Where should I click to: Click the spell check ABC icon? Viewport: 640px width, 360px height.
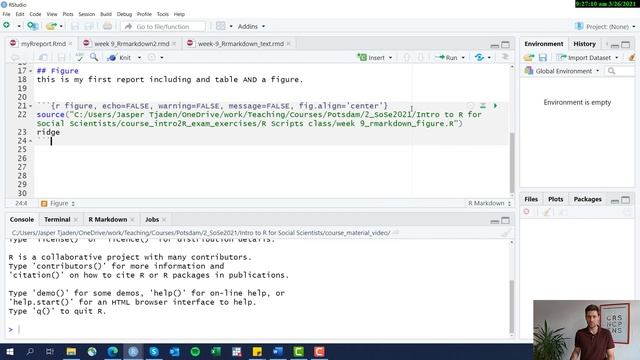point(79,58)
